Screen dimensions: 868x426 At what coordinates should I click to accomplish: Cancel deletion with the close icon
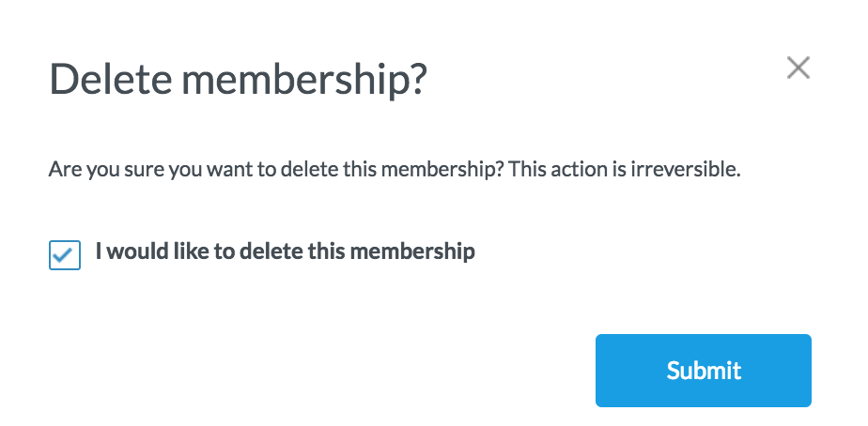click(x=798, y=68)
